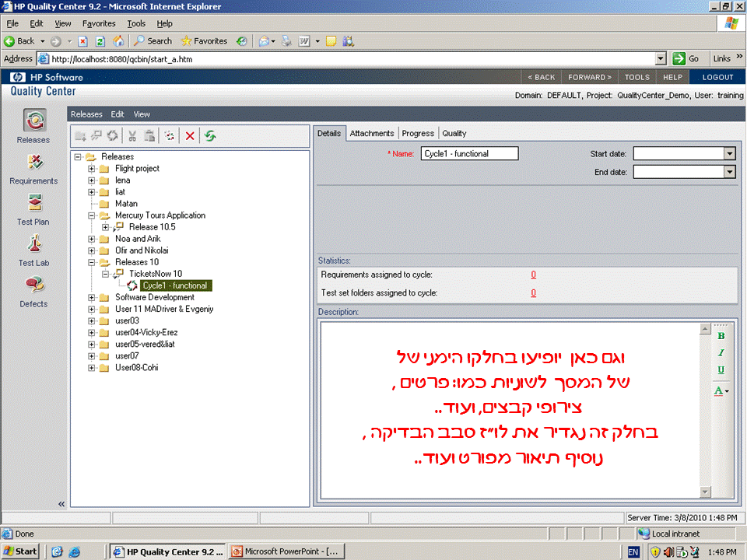Expand the Flight project folder
Viewport: 747px width, 560px height.
92,169
